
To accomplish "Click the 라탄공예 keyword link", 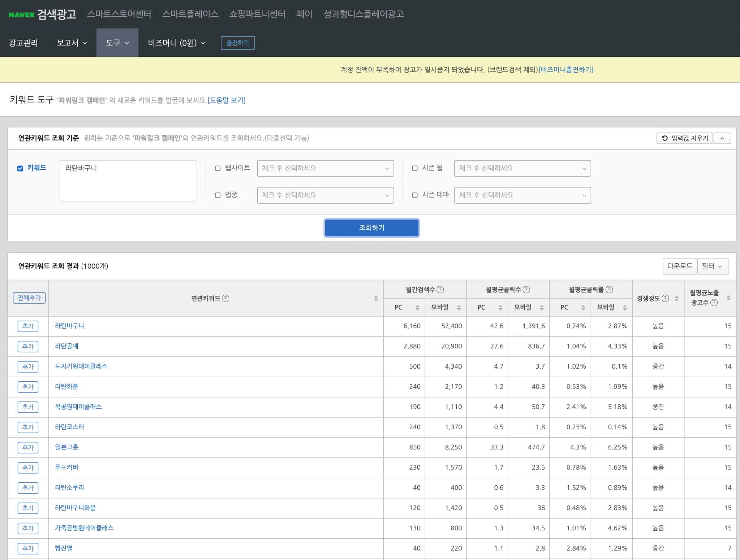I will 66,346.
